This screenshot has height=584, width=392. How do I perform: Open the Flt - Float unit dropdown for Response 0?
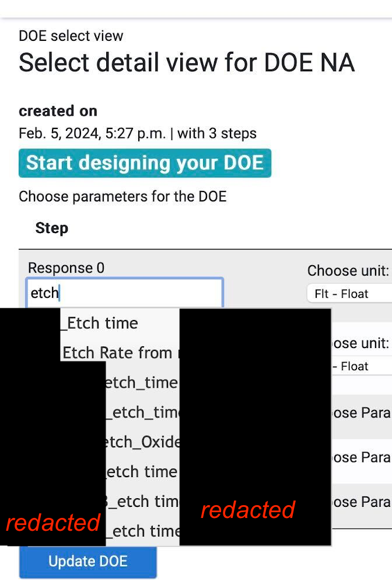click(349, 294)
